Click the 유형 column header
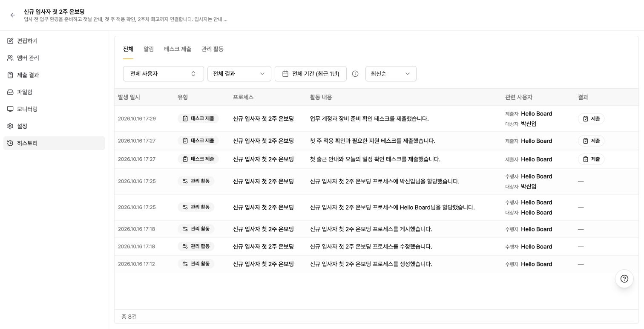Viewport: 644px width, 329px height. coord(183,97)
